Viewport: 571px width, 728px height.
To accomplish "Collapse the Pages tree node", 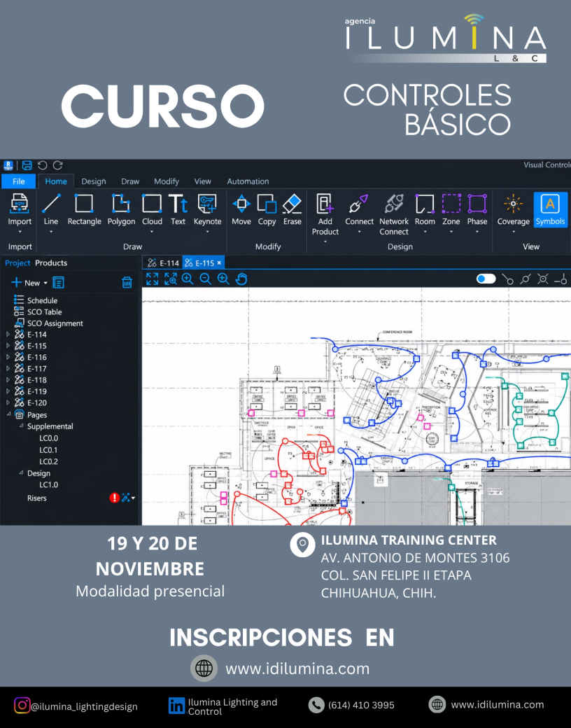I will pos(8,414).
